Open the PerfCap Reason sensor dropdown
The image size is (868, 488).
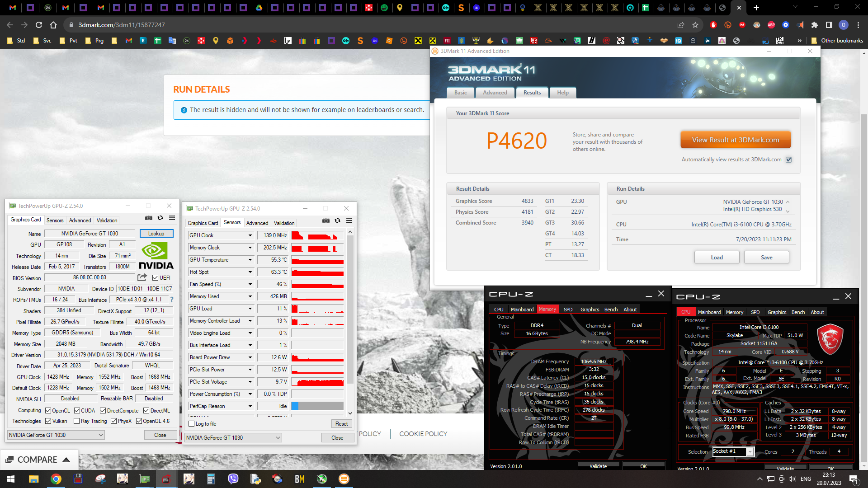(x=250, y=406)
